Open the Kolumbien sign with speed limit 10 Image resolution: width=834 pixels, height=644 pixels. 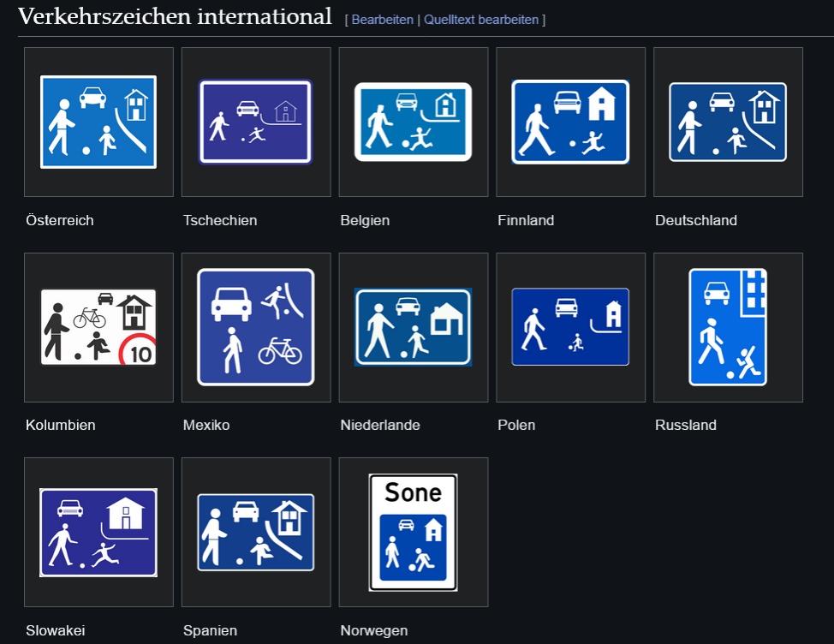coord(98,327)
